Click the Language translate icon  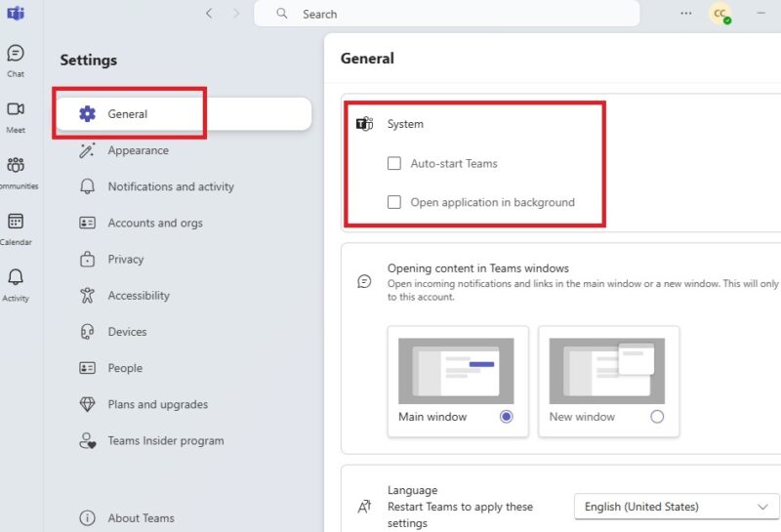(364, 507)
